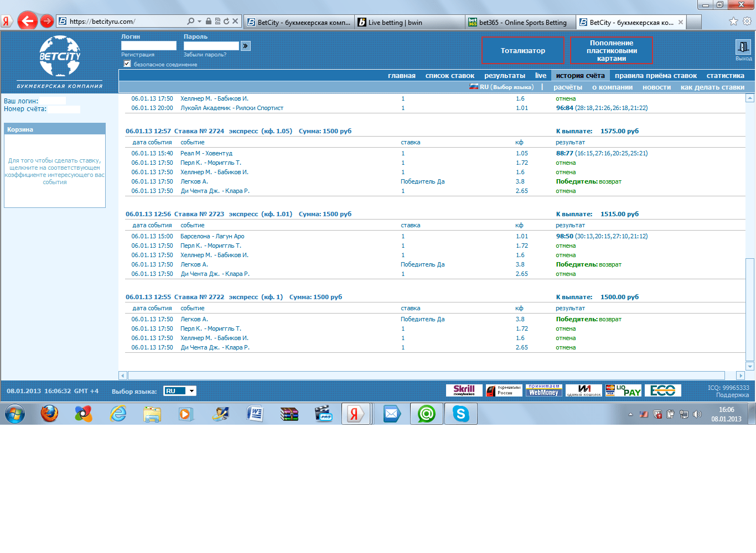
Task: Toggle the безопасное соединение checkbox
Action: click(127, 64)
